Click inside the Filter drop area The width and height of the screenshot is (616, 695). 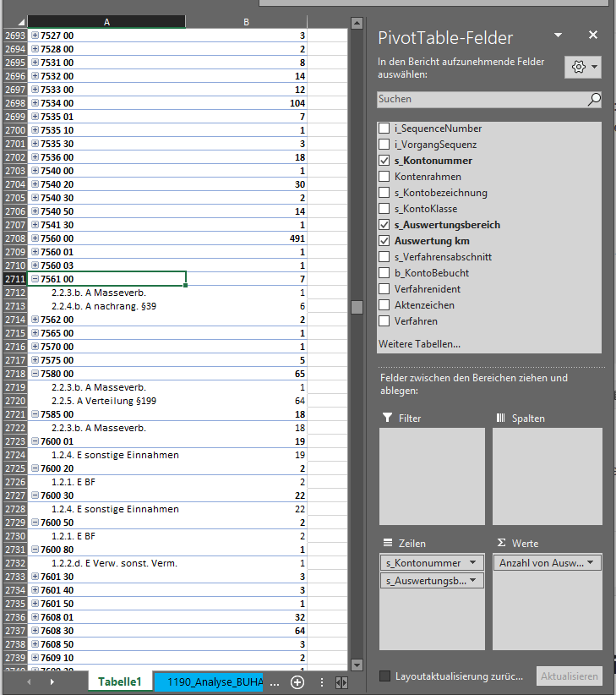(x=432, y=476)
